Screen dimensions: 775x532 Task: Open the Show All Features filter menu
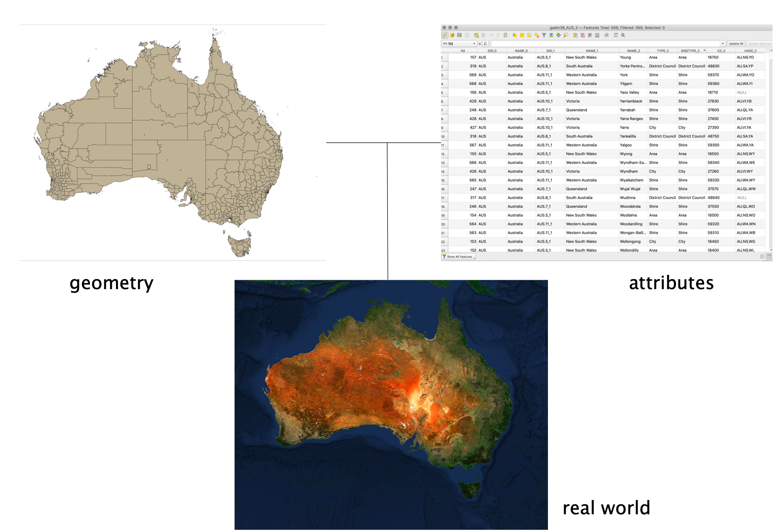459,257
